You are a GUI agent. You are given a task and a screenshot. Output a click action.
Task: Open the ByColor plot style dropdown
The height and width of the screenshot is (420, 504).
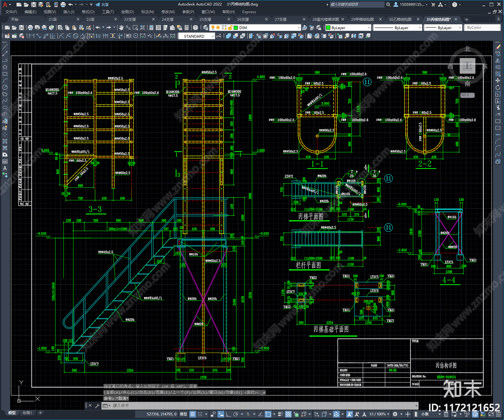[498, 28]
